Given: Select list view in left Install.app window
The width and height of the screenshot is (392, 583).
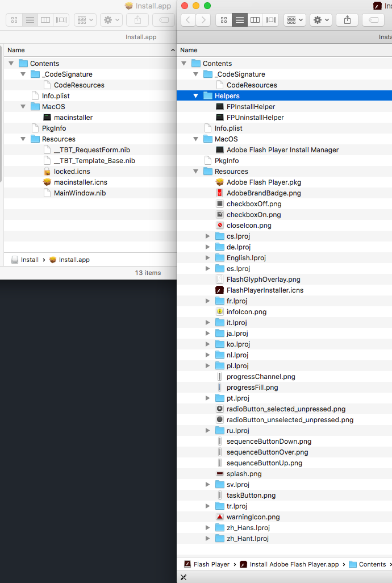Looking at the screenshot, I should coord(30,20).
